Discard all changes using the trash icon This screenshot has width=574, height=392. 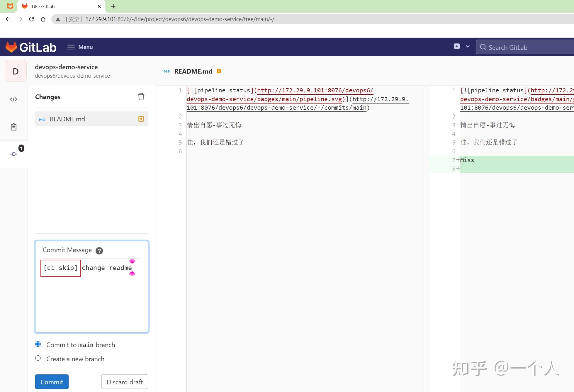pos(141,96)
